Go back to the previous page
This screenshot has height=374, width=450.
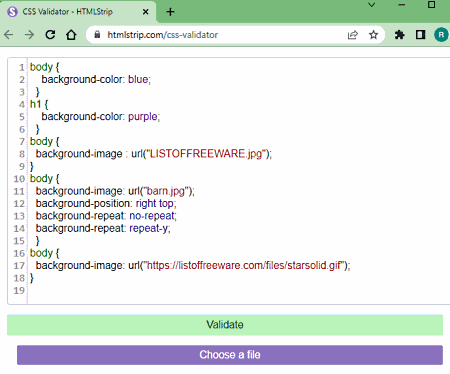[9, 35]
